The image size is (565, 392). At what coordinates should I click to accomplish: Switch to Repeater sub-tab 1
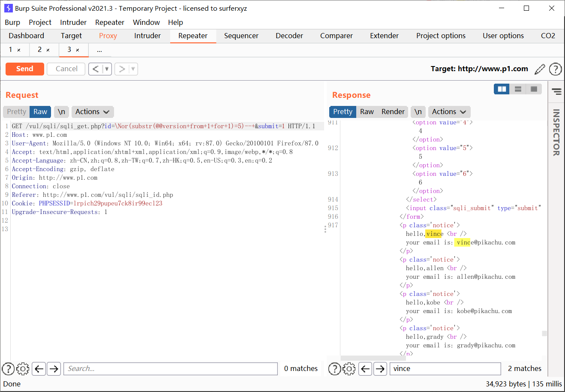pos(10,50)
